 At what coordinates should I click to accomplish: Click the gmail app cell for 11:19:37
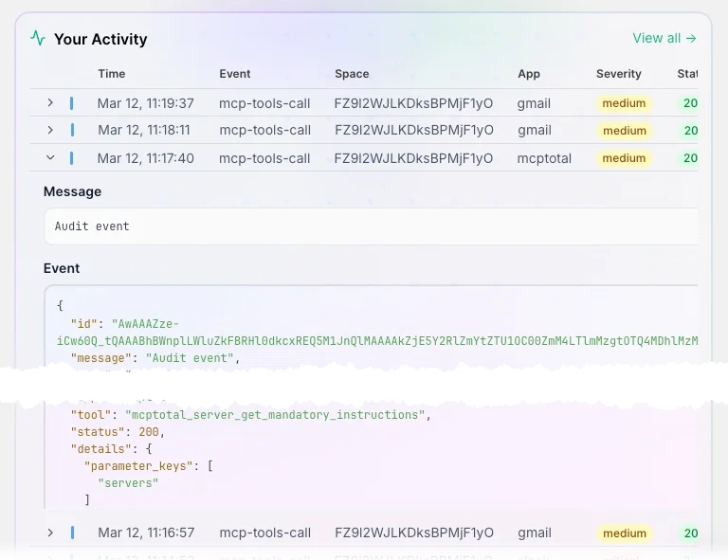[534, 103]
